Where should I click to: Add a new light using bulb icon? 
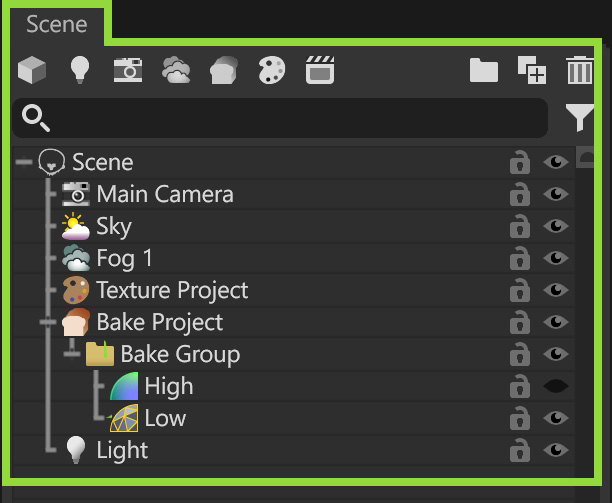click(79, 70)
